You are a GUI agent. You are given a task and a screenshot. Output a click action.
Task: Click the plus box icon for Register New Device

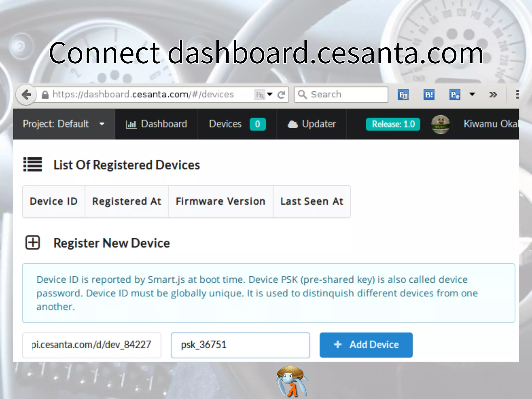click(x=32, y=243)
